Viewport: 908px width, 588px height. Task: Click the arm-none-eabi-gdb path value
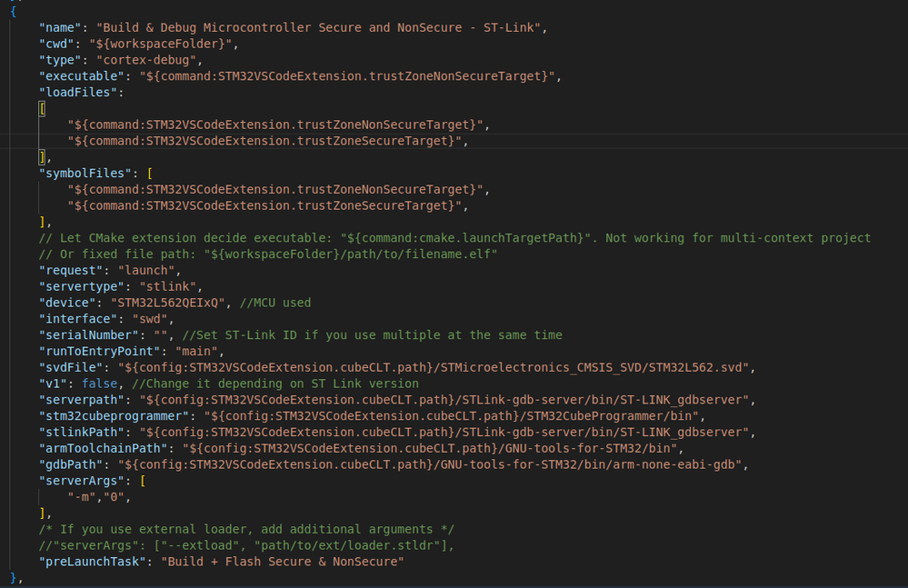[x=430, y=465]
